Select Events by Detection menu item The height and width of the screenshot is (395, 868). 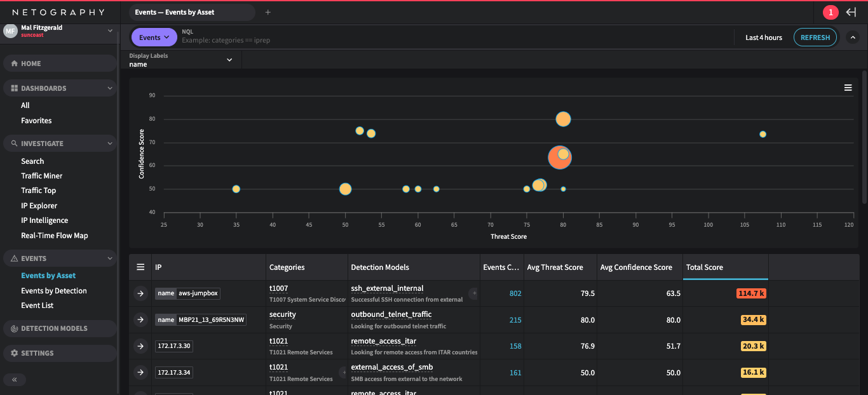(54, 291)
